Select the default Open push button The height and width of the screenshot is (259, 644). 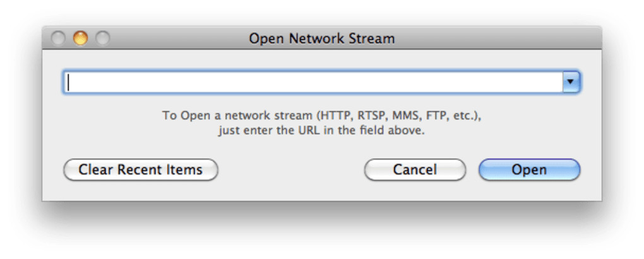(529, 170)
